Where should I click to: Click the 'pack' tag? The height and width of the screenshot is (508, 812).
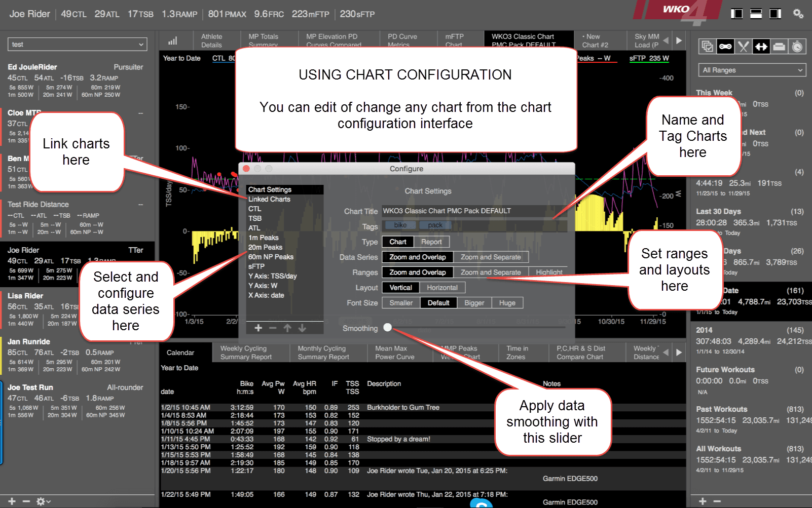pyautogui.click(x=435, y=225)
